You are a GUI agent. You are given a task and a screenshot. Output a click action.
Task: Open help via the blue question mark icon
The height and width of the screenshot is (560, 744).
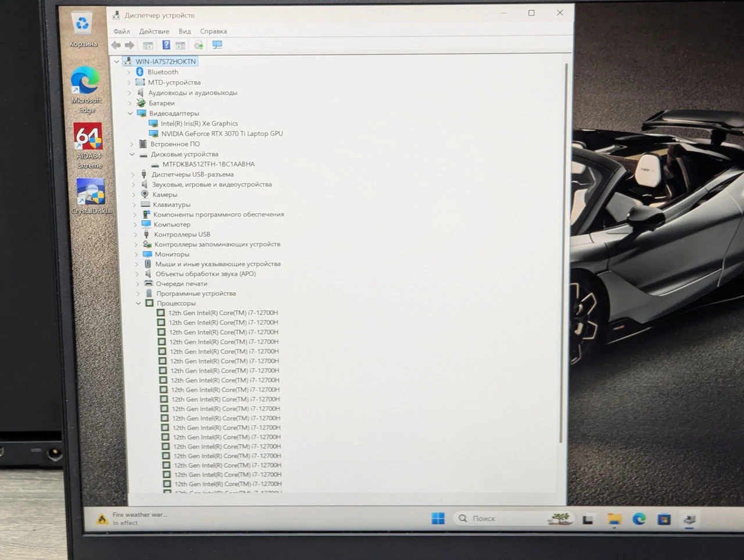click(x=166, y=45)
